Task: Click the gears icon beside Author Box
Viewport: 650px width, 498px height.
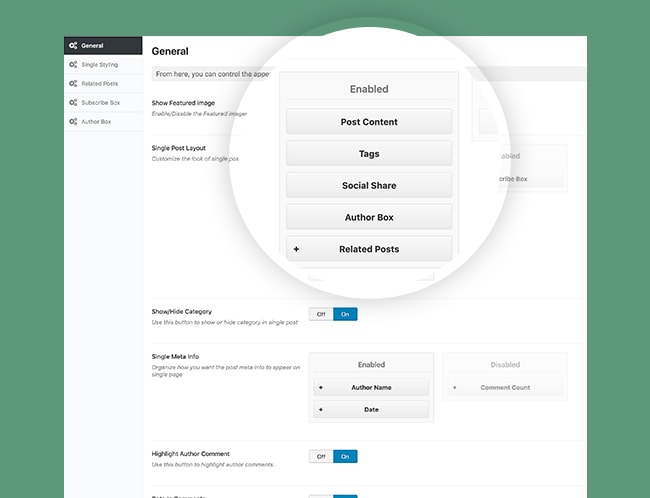Action: pyautogui.click(x=73, y=121)
